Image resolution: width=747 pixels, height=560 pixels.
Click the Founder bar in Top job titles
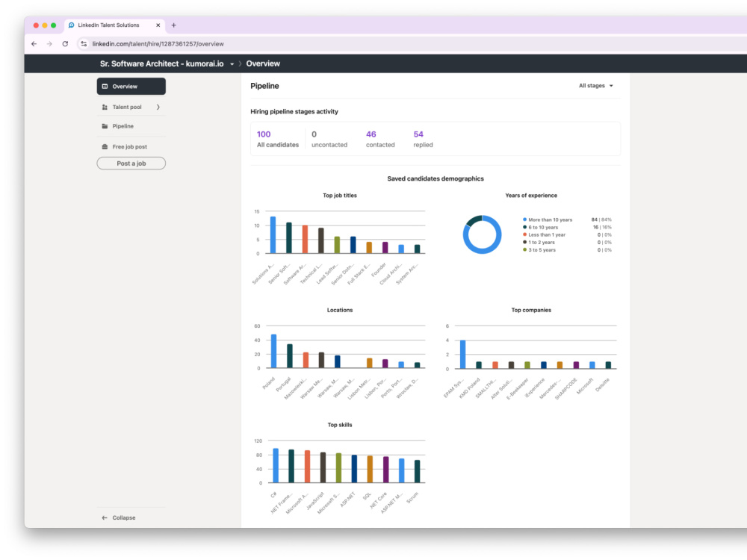[385, 248]
